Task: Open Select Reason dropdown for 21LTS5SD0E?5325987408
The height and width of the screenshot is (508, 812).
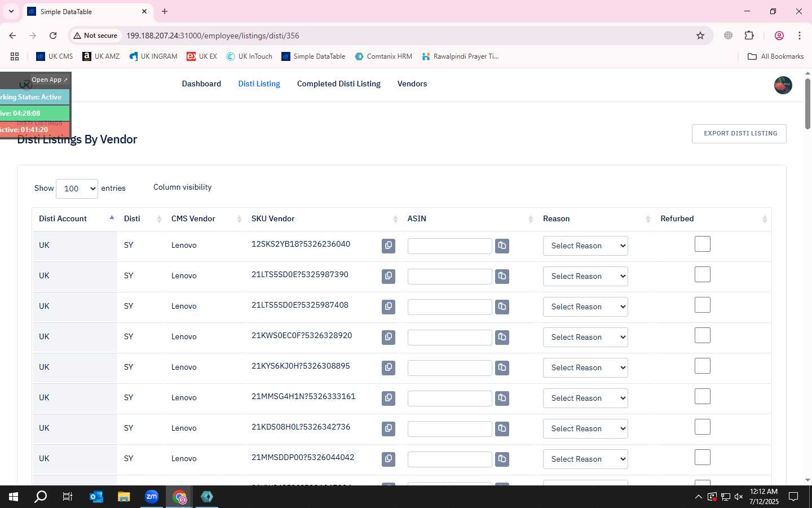Action: pyautogui.click(x=585, y=306)
